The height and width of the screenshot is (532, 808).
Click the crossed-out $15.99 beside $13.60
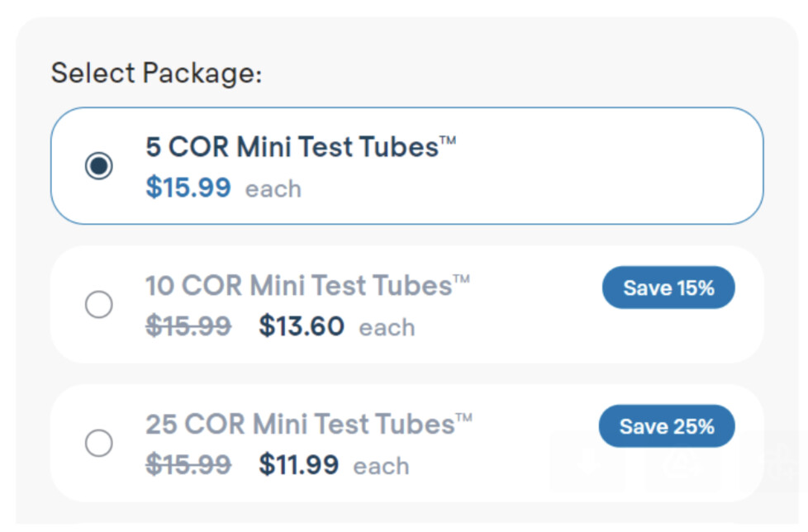click(188, 326)
